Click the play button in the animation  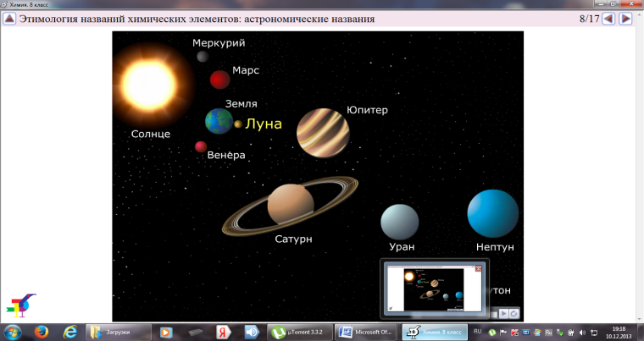pos(503,314)
